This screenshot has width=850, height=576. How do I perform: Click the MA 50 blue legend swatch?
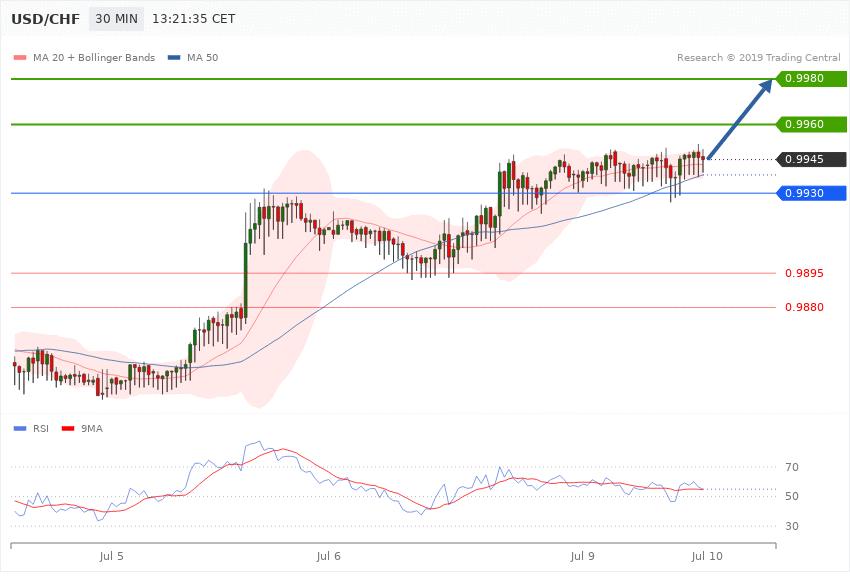(x=174, y=57)
